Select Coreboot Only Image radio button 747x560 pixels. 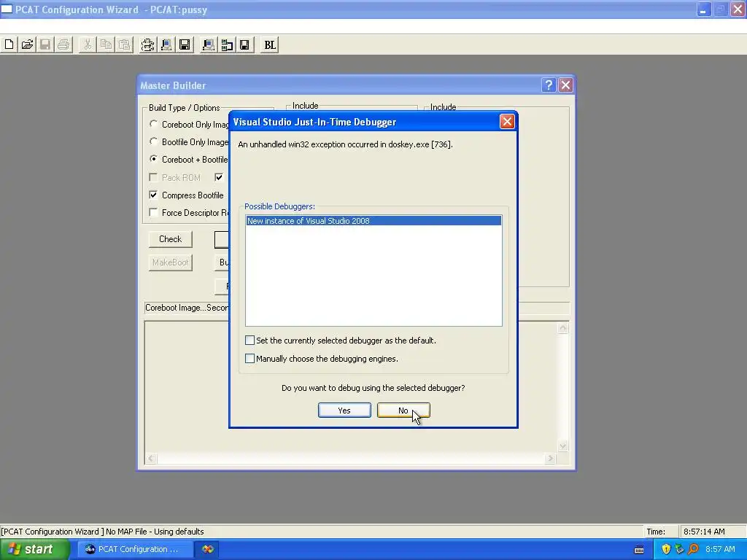pos(153,124)
